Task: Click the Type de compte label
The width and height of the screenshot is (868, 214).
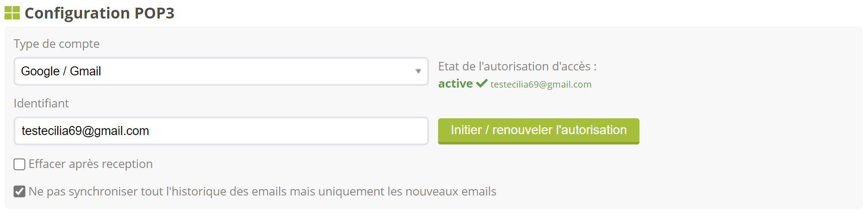Action: (x=56, y=44)
